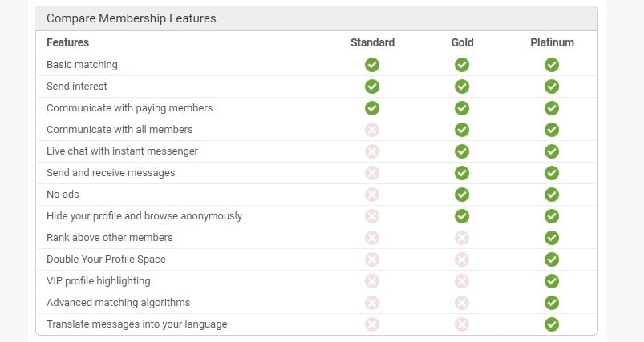
Task: Click the Compare Membership Features heading
Action: click(x=131, y=18)
